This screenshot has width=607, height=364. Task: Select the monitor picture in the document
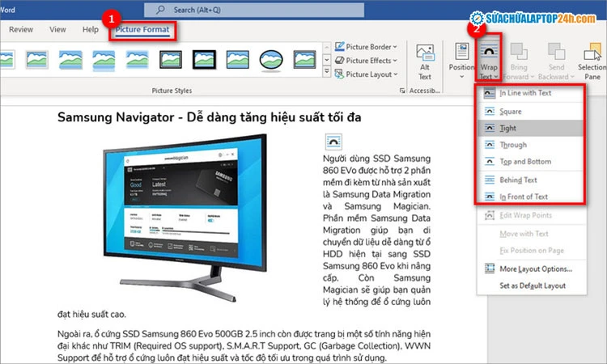point(185,218)
